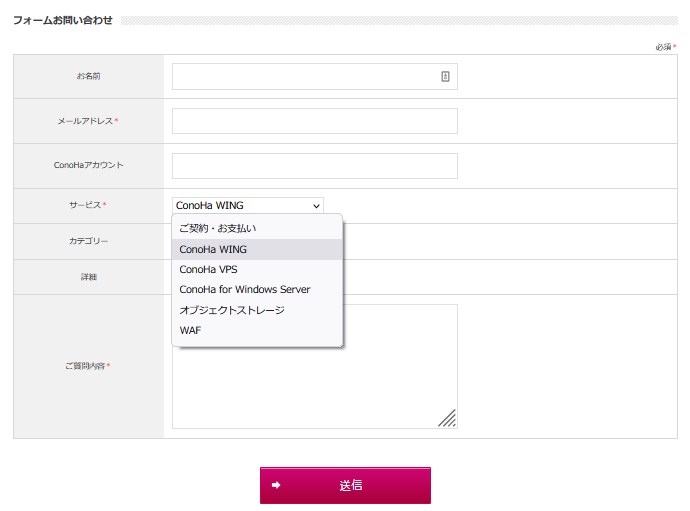Screen dimensions: 690x511
Task: Click the フォームお問い合わせ heading text
Action: tap(62, 20)
